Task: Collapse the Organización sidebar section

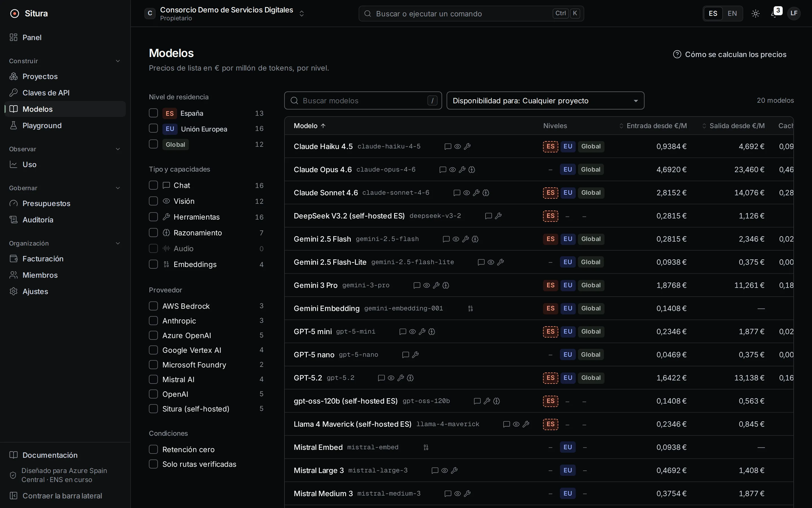Action: [x=118, y=243]
